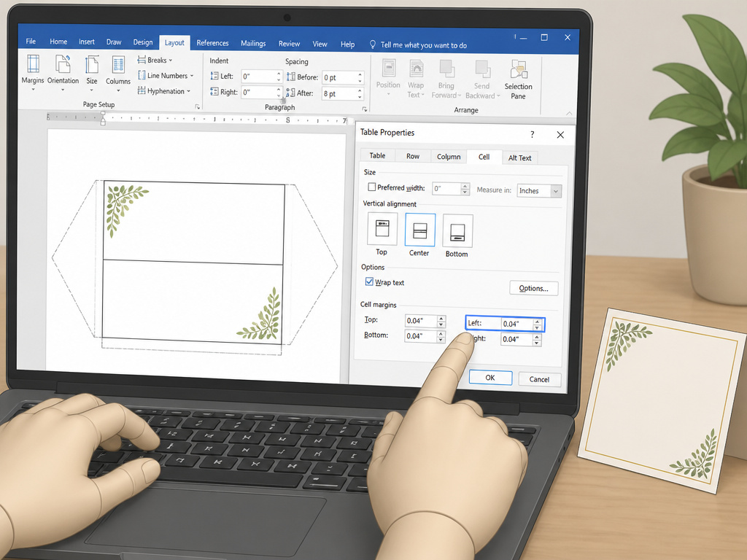747x560 pixels.
Task: Click the Spacing After value field
Action: click(x=338, y=94)
